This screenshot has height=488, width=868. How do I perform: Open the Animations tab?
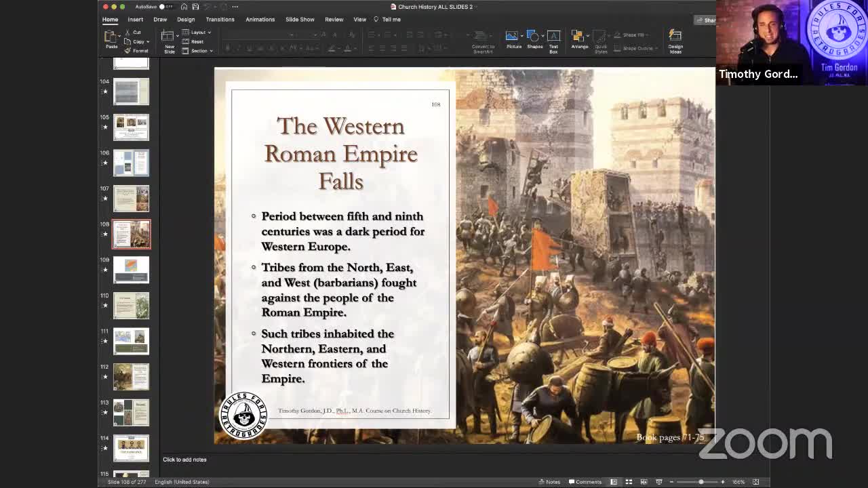pos(260,20)
